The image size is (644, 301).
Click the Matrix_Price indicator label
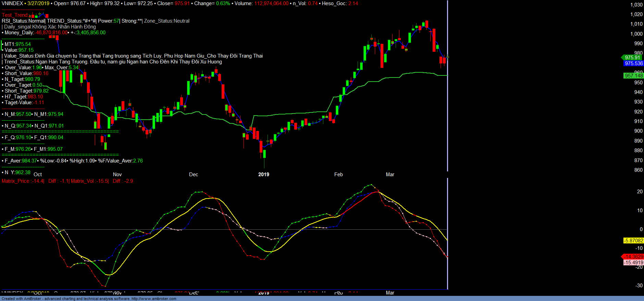(x=23, y=181)
